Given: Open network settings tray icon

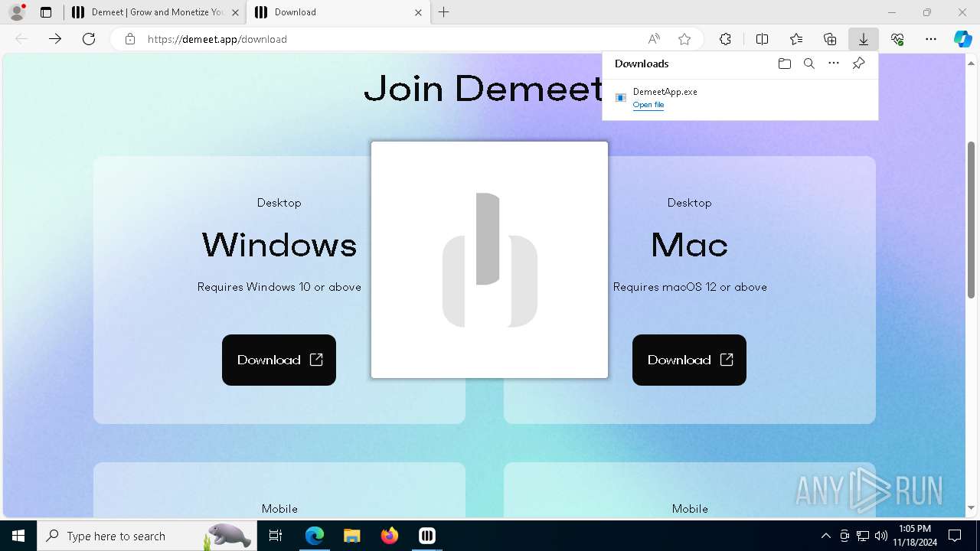Looking at the screenshot, I should click(862, 536).
